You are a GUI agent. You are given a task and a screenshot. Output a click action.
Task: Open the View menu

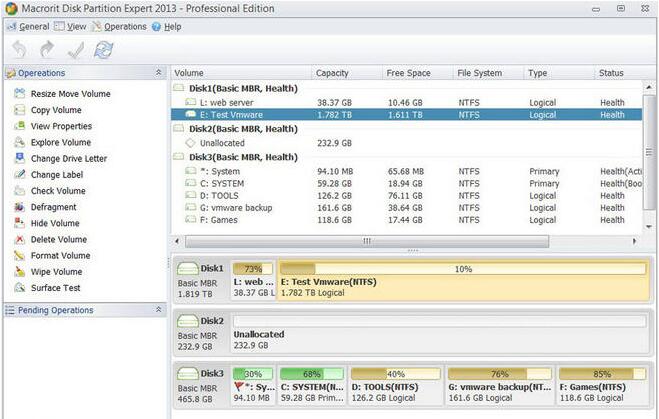coord(76,26)
